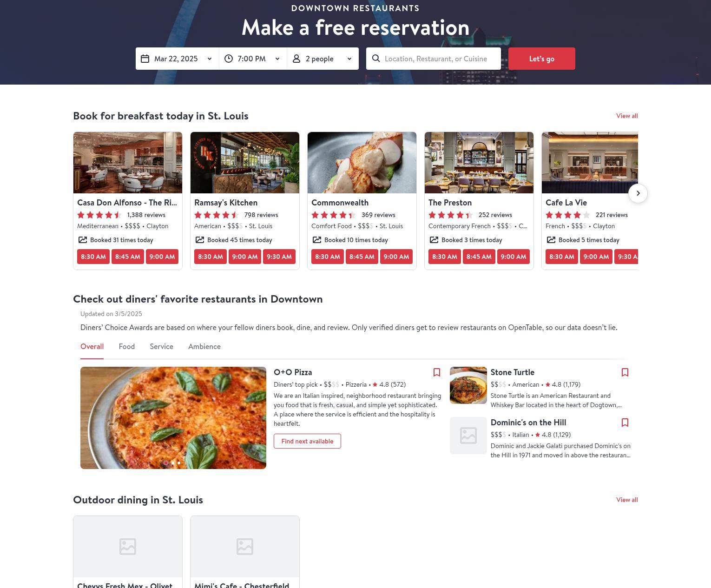Click the Let's go button
The width and height of the screenshot is (711, 588).
pos(542,59)
